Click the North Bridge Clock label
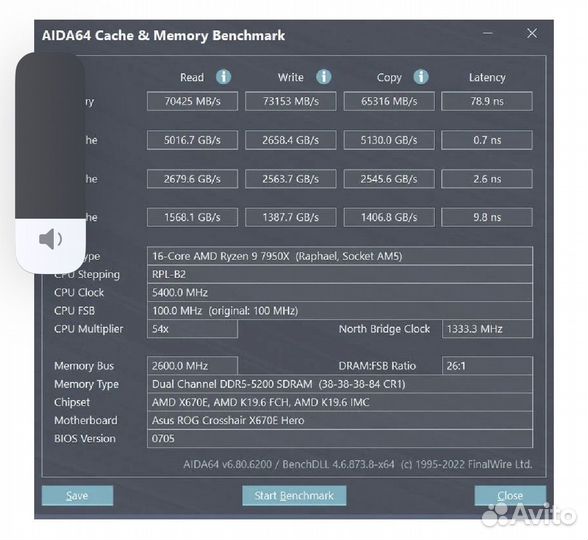The width and height of the screenshot is (588, 540). pyautogui.click(x=384, y=329)
